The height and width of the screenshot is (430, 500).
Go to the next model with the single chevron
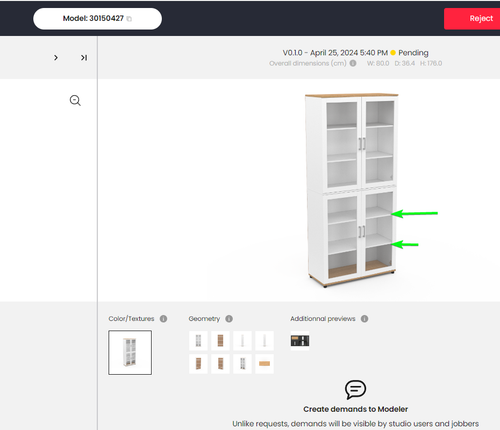pos(56,58)
